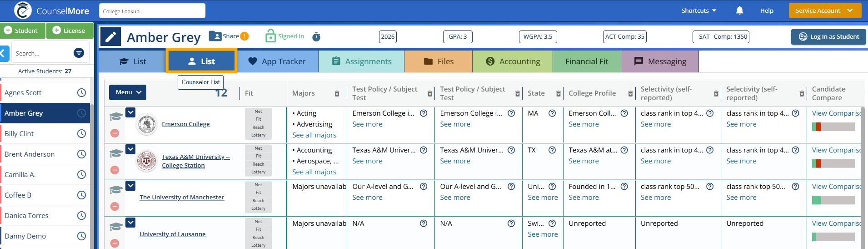
Task: Remove Emerson College with the red minus icon
Action: (x=115, y=133)
